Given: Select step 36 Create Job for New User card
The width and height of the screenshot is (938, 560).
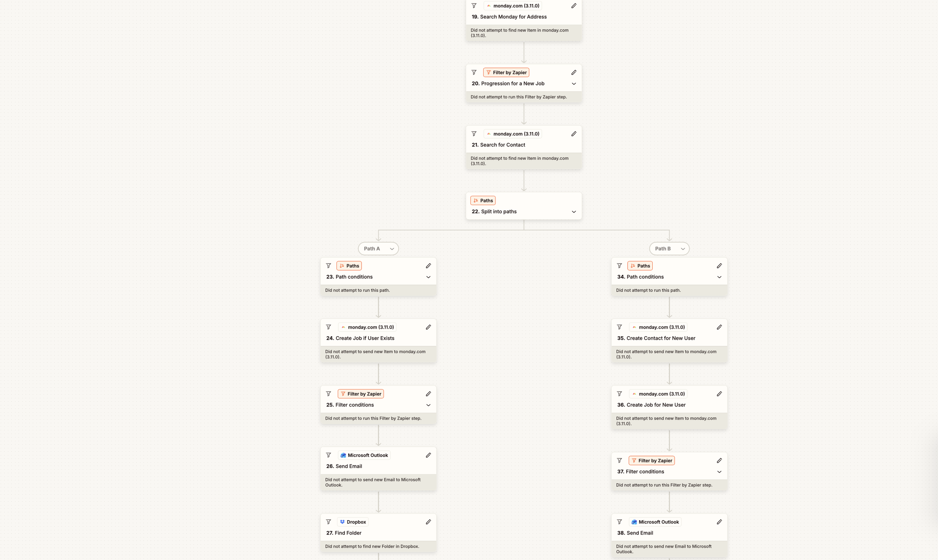Looking at the screenshot, I should pyautogui.click(x=669, y=408).
